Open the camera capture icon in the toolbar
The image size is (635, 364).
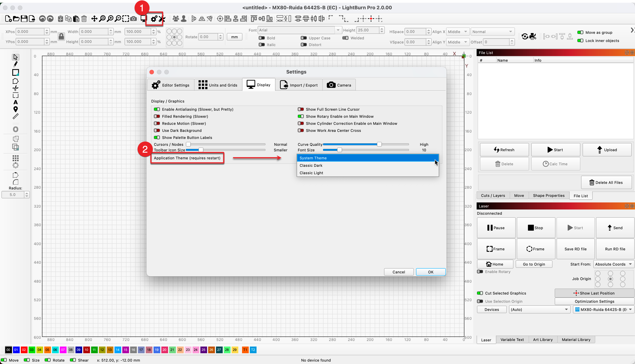[134, 19]
